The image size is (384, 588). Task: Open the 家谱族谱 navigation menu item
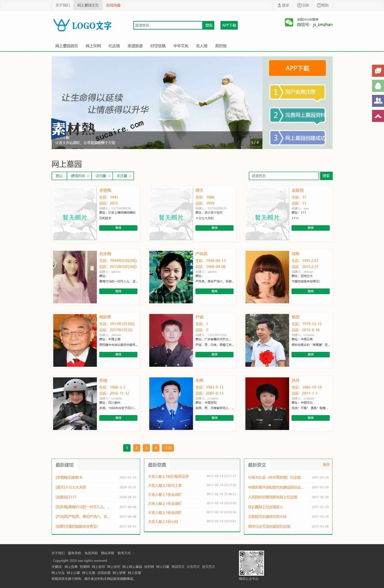135,46
